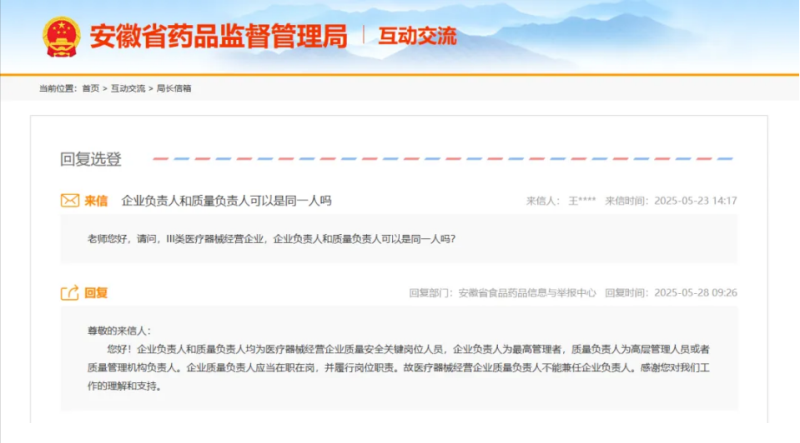Go to 首页 in the breadcrumb
Image resolution: width=800 pixels, height=443 pixels.
[x=91, y=88]
